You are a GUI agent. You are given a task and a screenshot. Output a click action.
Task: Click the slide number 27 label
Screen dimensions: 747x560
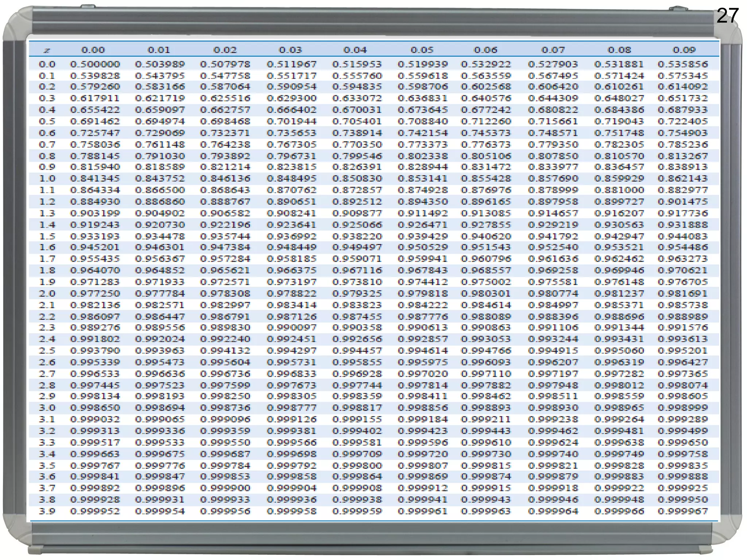pos(727,16)
